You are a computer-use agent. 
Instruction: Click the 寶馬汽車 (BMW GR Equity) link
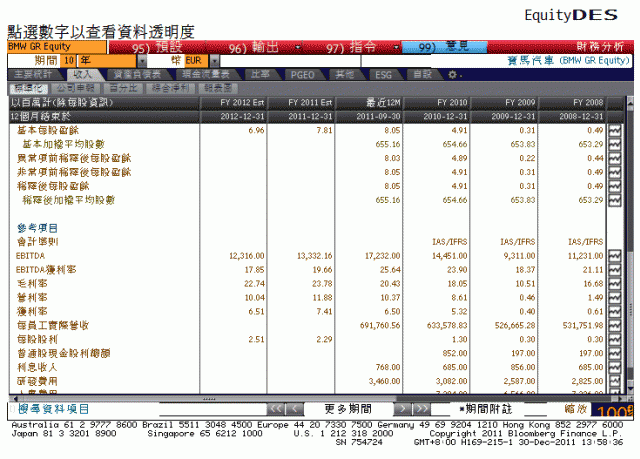coord(569,61)
